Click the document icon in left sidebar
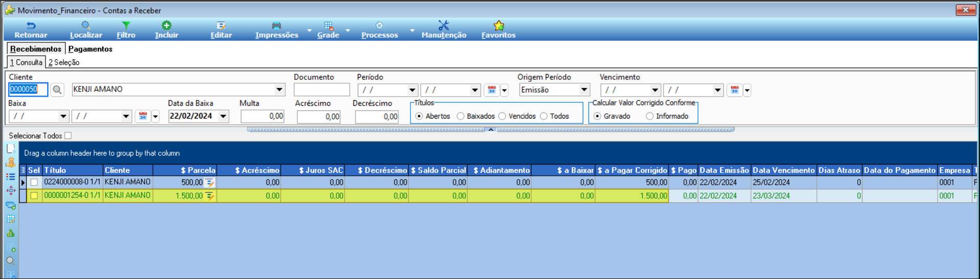This screenshot has width=980, height=279. [11, 149]
